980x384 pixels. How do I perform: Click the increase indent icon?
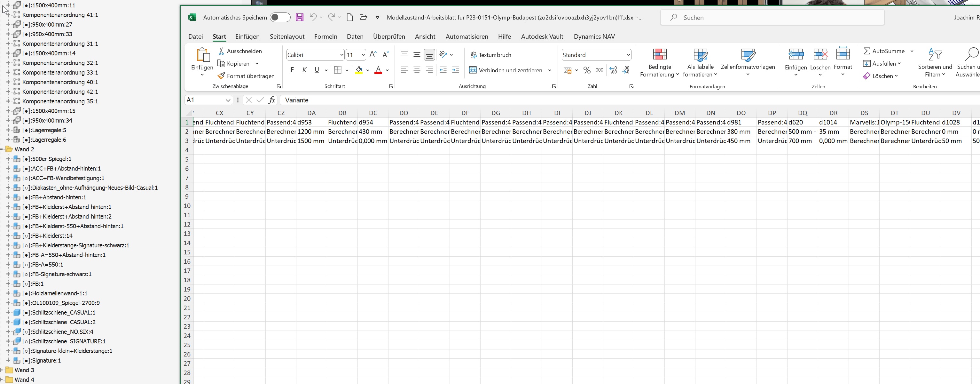(x=455, y=70)
